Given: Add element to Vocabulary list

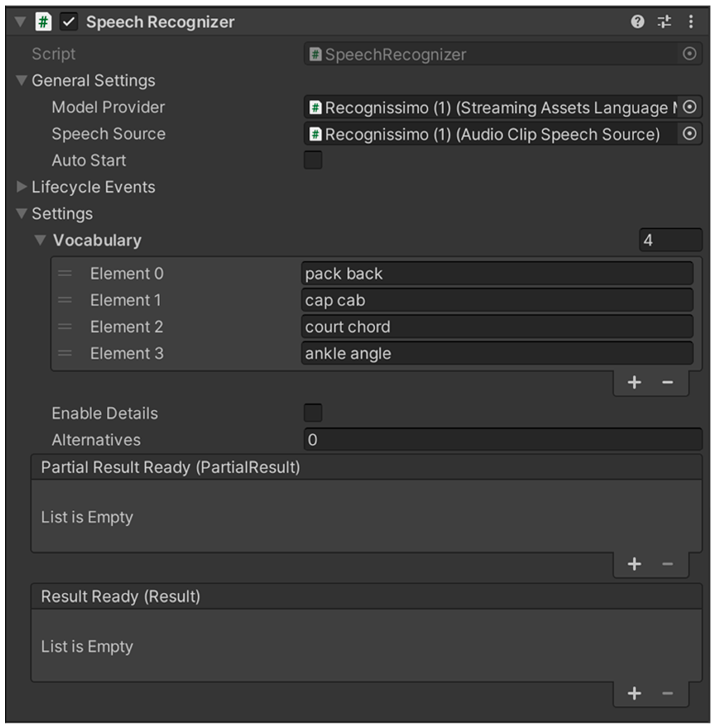Looking at the screenshot, I should (634, 383).
